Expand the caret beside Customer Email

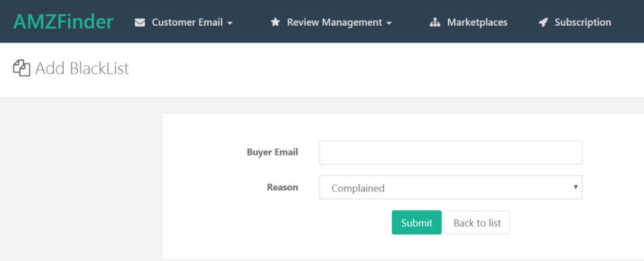230,23
